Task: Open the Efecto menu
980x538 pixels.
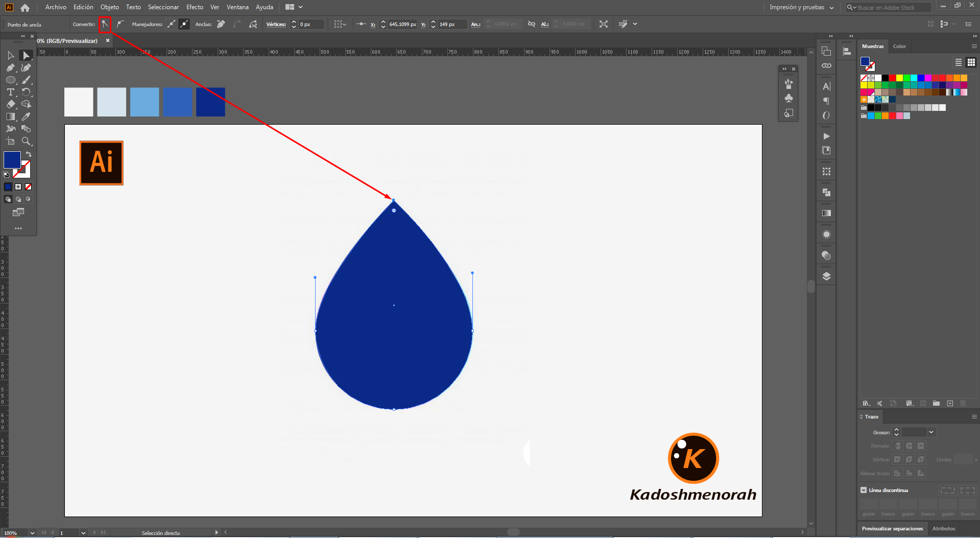Action: [x=195, y=7]
